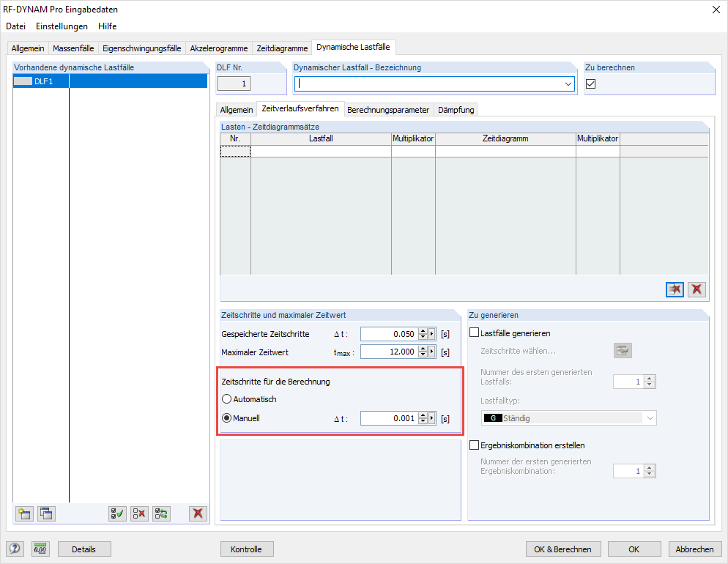Switch to the Eigenschwingungsfälle tab
728x564 pixels.
(x=141, y=48)
